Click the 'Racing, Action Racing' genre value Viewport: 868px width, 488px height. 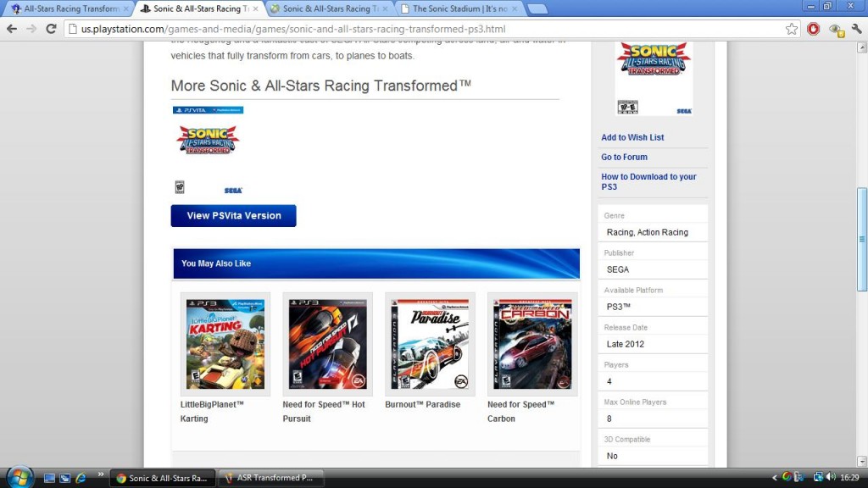(x=647, y=232)
